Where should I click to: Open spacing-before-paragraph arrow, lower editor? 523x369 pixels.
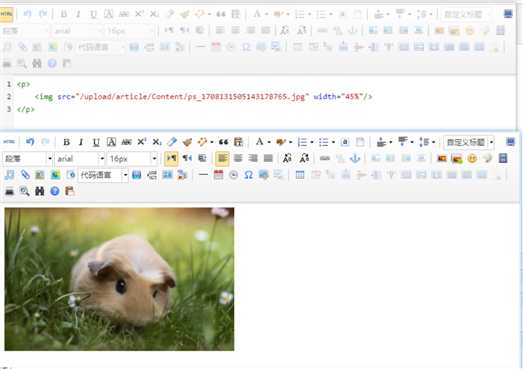pyautogui.click(x=391, y=142)
